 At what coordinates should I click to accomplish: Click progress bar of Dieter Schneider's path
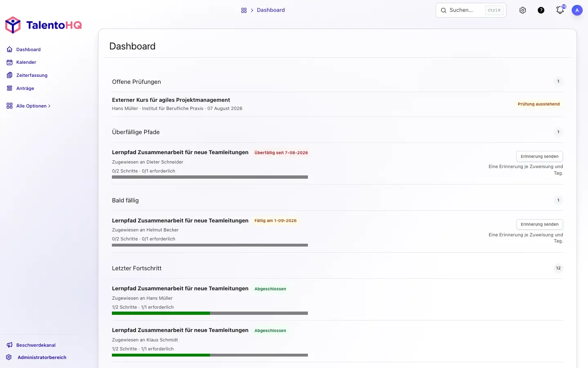[x=210, y=177]
